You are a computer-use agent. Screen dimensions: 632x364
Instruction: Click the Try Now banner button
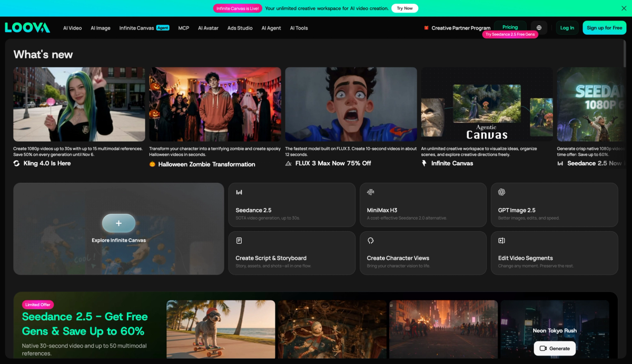[x=405, y=8]
